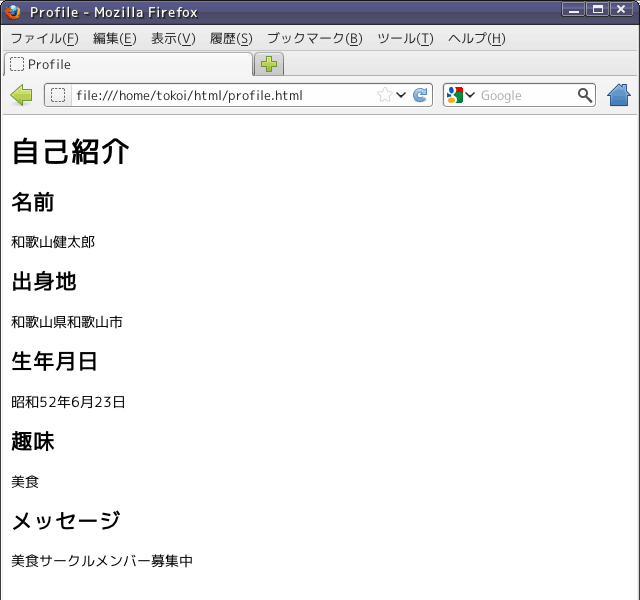This screenshot has height=600, width=640.
Task: Click the 趣味 heading
Action: click(x=33, y=441)
